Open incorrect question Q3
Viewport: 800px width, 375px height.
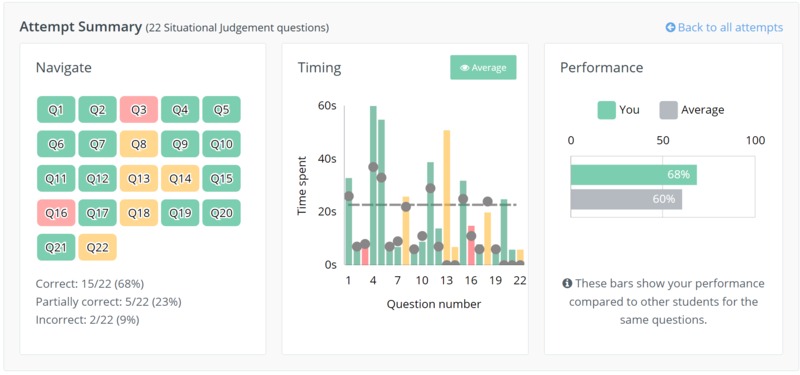pyautogui.click(x=139, y=110)
